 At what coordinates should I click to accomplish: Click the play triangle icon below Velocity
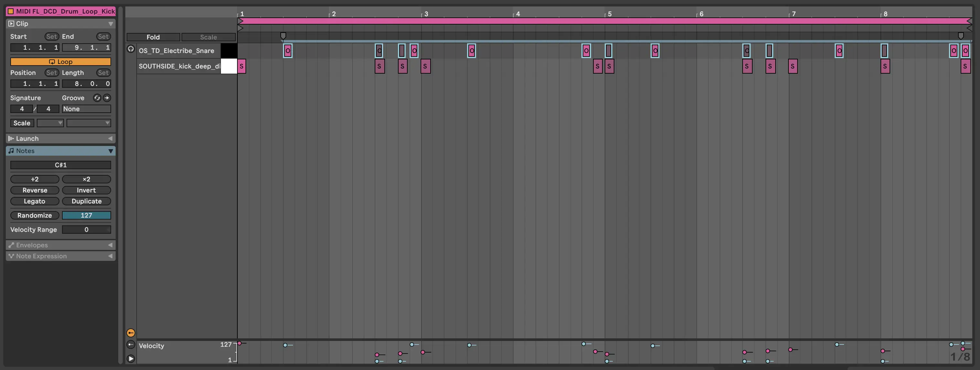pyautogui.click(x=130, y=359)
